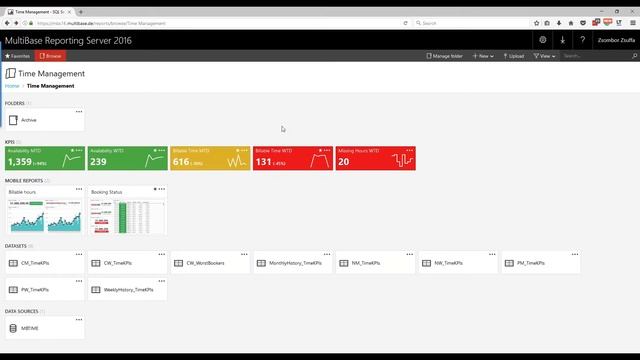Click the WeeklyHistory_TimeKPIs dataset icon

96,290
